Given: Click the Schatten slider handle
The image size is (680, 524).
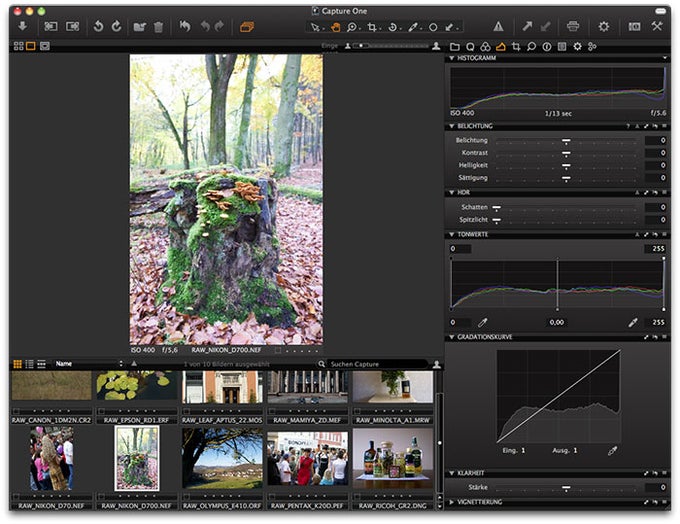Looking at the screenshot, I should [497, 208].
